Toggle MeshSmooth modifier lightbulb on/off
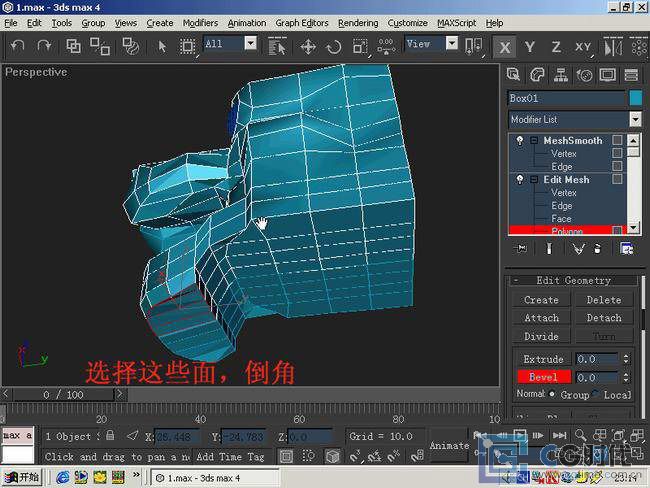The image size is (650, 488). pyautogui.click(x=520, y=141)
